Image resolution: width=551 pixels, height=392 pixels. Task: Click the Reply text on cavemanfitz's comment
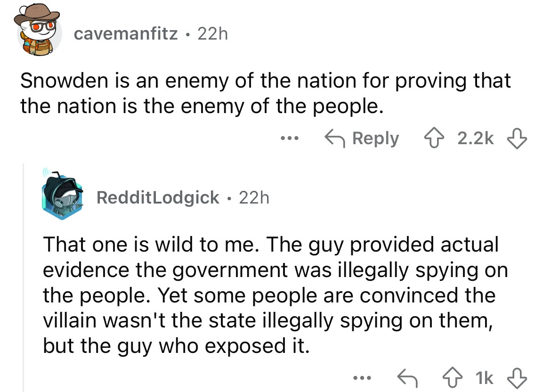coord(375,139)
